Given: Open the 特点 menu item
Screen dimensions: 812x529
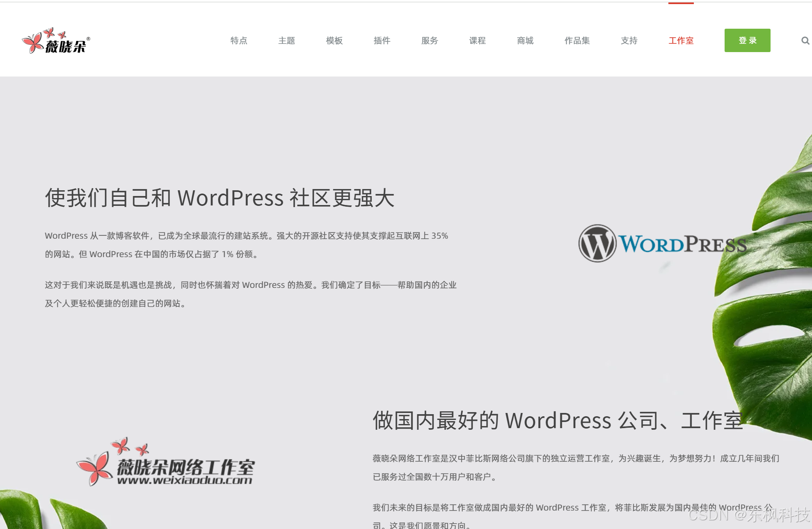Looking at the screenshot, I should click(x=239, y=41).
